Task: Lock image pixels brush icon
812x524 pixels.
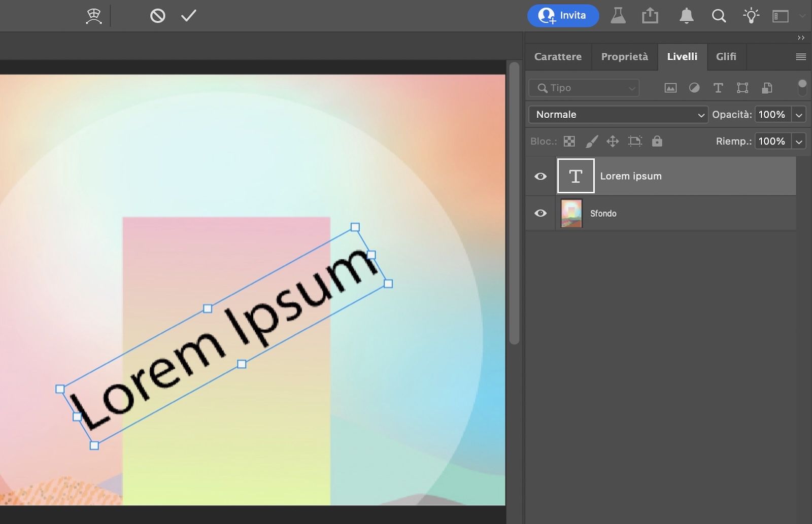Action: click(x=592, y=141)
